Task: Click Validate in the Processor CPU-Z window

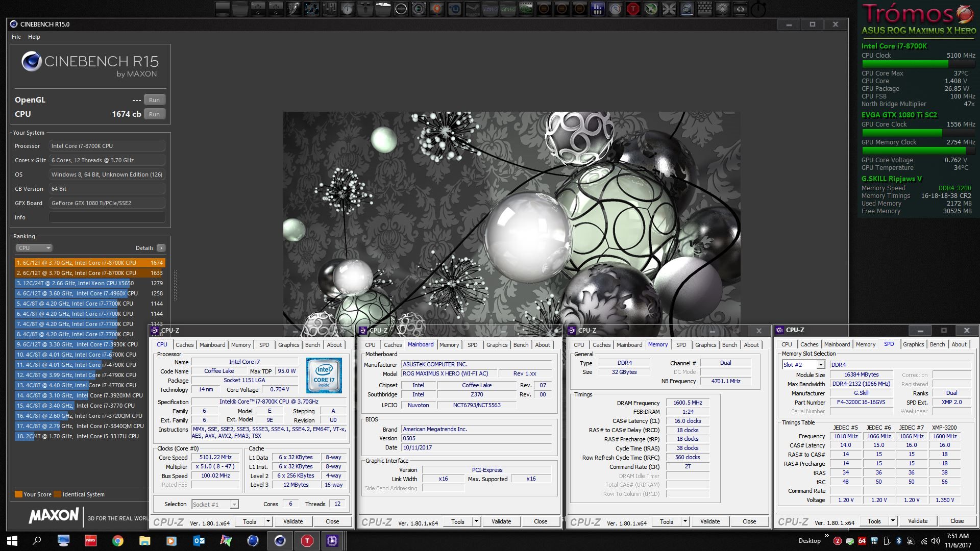Action: click(293, 521)
